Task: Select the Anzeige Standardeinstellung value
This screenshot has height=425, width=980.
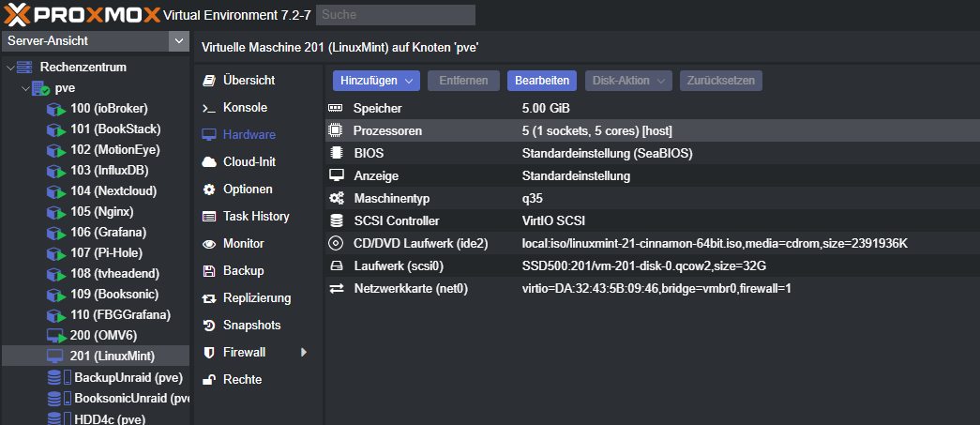Action: pos(576,175)
